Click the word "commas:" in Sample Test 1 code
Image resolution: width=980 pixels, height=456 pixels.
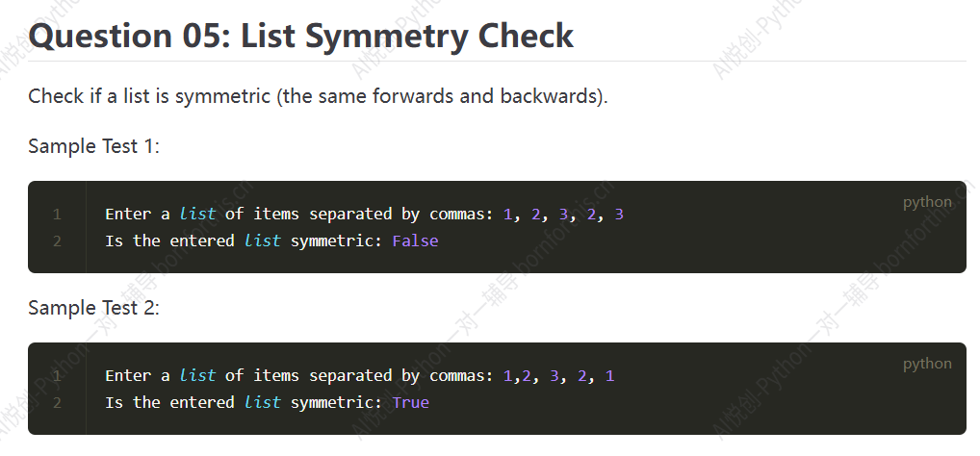(461, 215)
